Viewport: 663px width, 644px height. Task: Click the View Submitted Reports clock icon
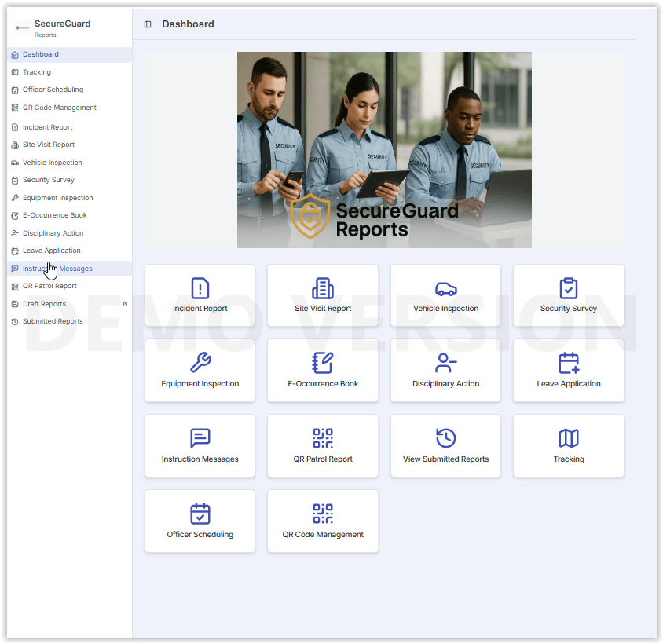pyautogui.click(x=445, y=438)
